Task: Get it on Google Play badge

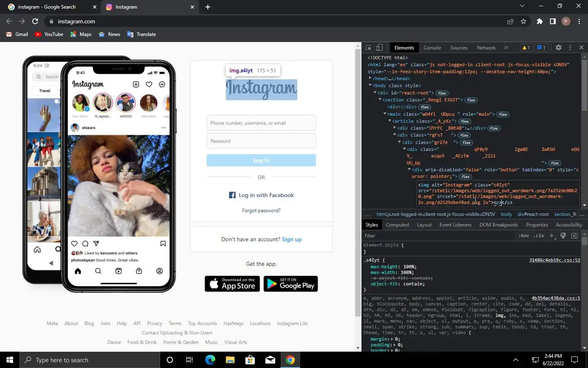Action: (x=291, y=284)
